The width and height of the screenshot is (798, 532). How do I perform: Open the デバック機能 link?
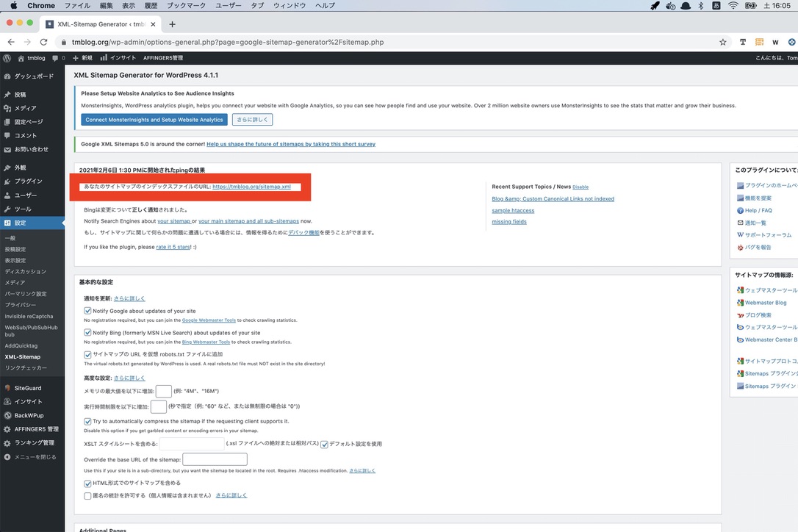tap(303, 233)
